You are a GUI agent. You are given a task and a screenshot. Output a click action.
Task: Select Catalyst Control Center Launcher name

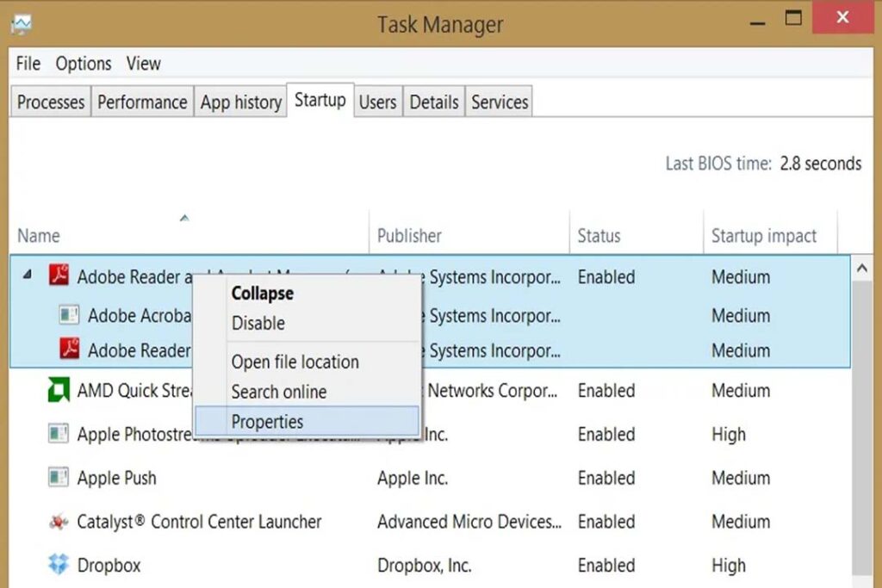click(x=199, y=522)
